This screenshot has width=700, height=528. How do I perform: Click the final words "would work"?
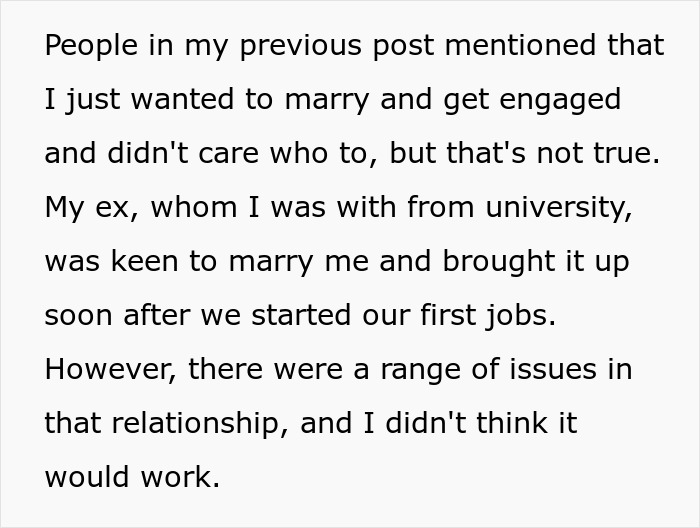click(x=130, y=477)
